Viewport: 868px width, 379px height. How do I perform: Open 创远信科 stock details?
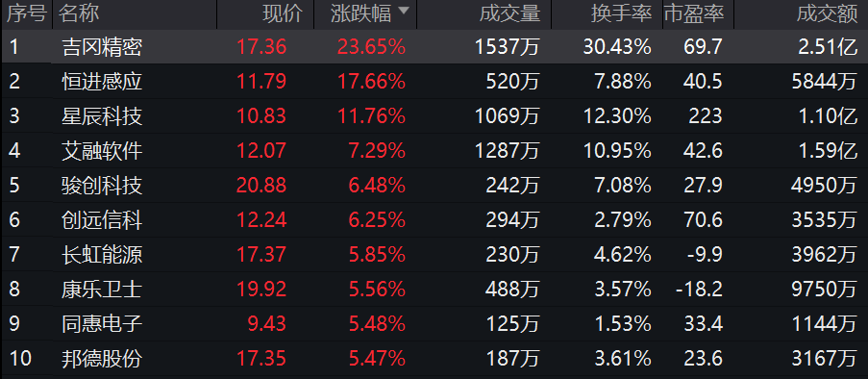[x=434, y=220]
